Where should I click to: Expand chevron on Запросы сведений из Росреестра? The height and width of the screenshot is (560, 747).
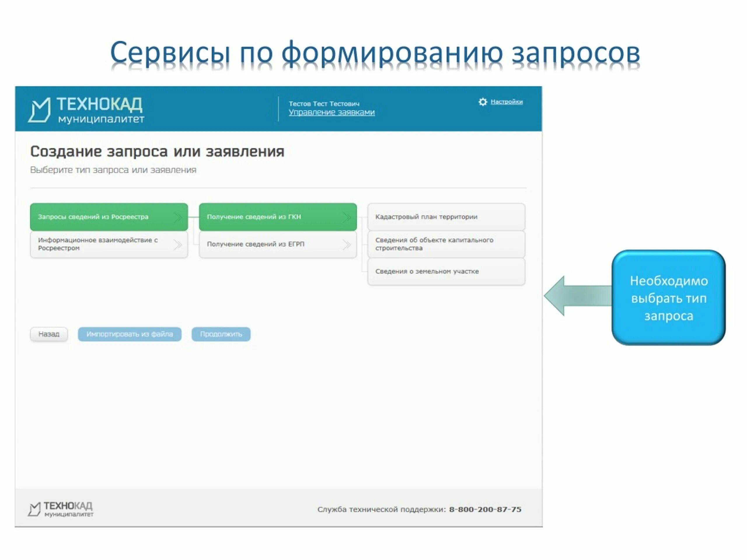coord(178,217)
